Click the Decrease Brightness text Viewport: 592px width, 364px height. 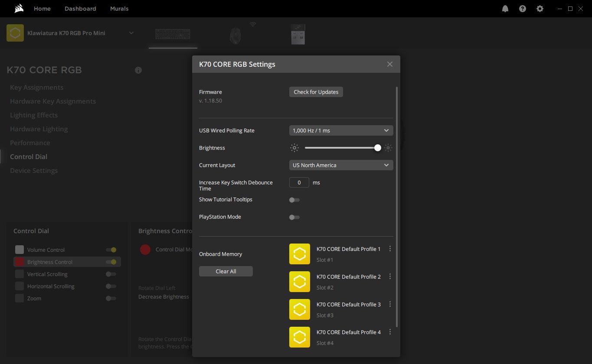[x=164, y=297]
